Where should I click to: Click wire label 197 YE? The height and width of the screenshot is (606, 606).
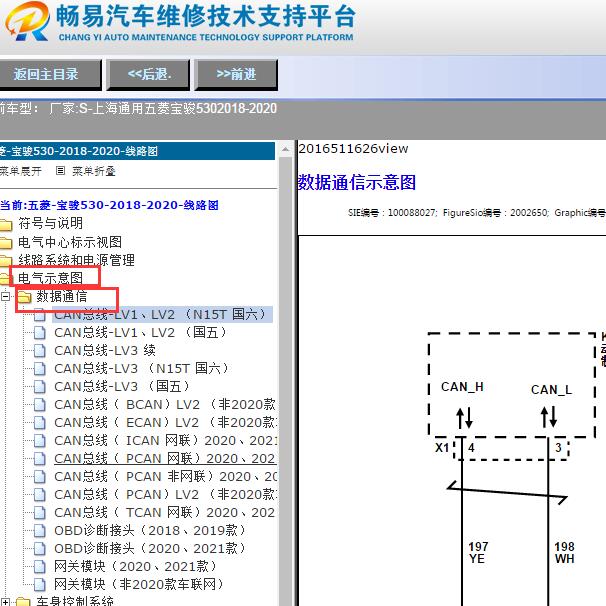pos(478,553)
